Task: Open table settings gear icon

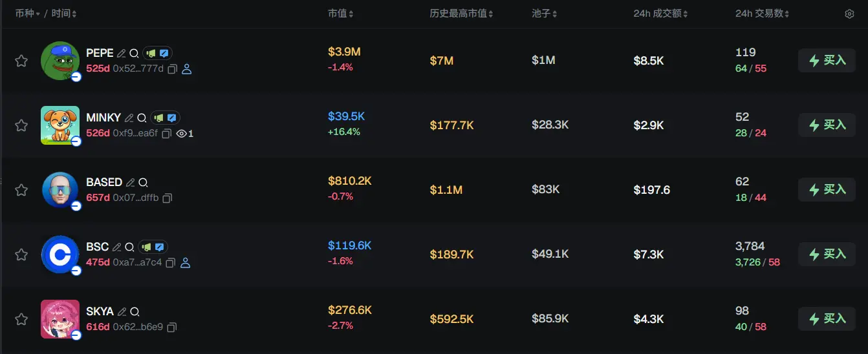Action: coord(849,14)
